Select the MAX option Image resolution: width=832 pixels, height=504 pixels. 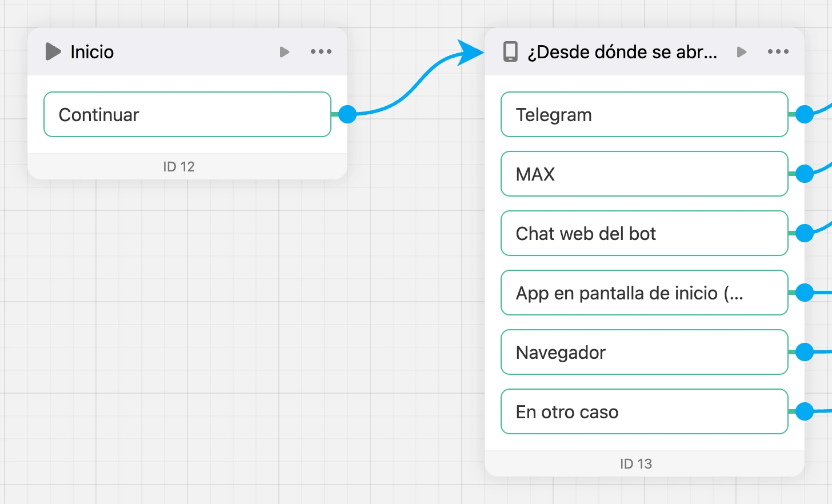point(645,174)
